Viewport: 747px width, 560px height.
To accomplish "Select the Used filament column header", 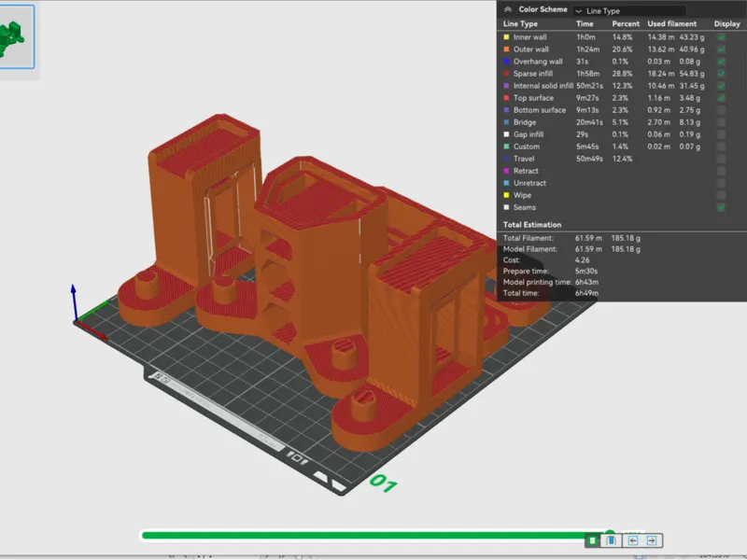I will (x=671, y=24).
